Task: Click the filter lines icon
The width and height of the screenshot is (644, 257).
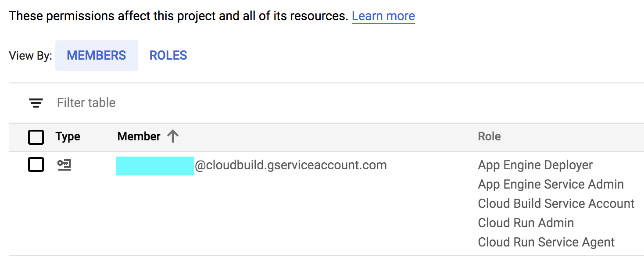Action: pos(36,103)
